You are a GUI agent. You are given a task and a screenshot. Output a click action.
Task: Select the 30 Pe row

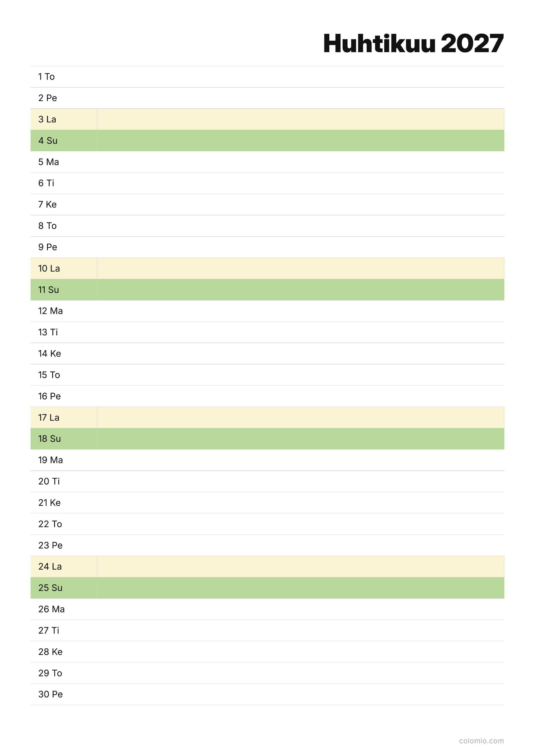(x=267, y=694)
